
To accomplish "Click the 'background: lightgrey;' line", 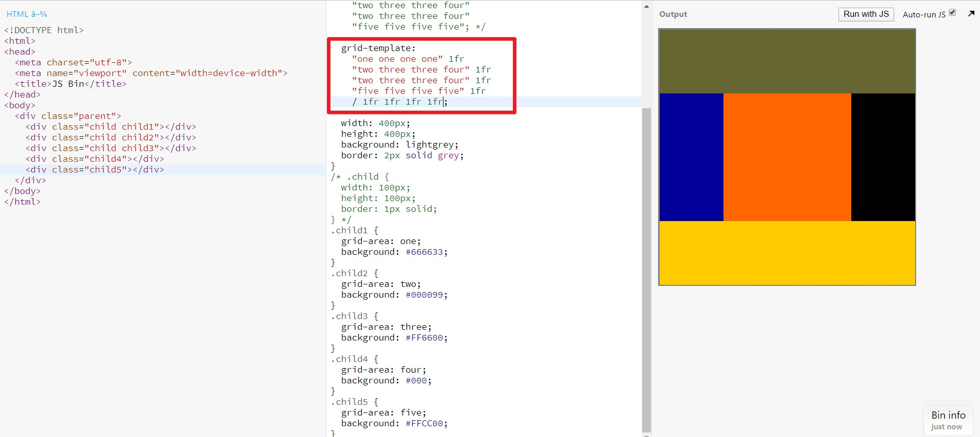I will [400, 144].
